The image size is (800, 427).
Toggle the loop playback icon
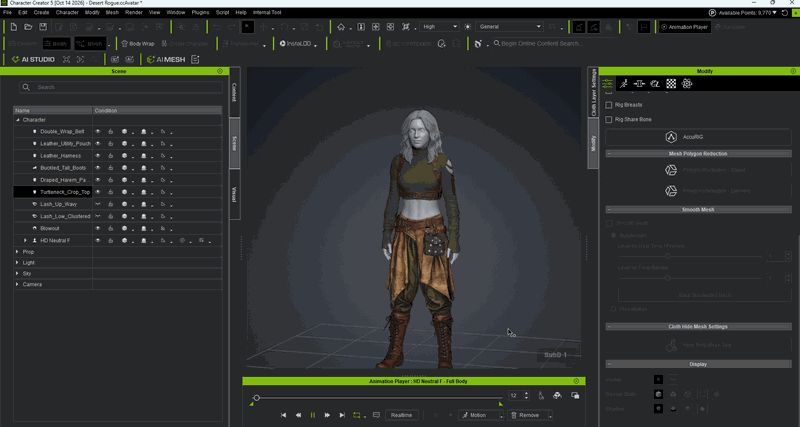click(357, 415)
